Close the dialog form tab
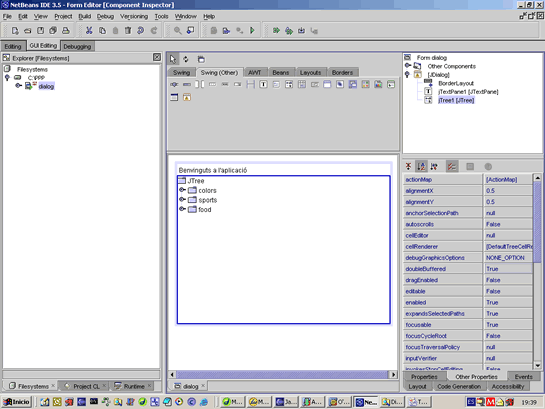This screenshot has height=409, width=545. click(x=203, y=386)
